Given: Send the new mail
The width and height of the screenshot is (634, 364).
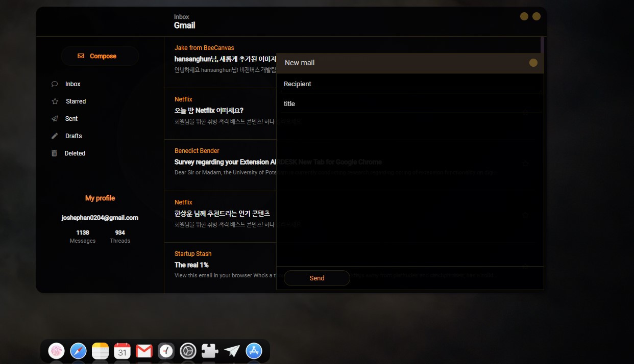Looking at the screenshot, I should (317, 278).
